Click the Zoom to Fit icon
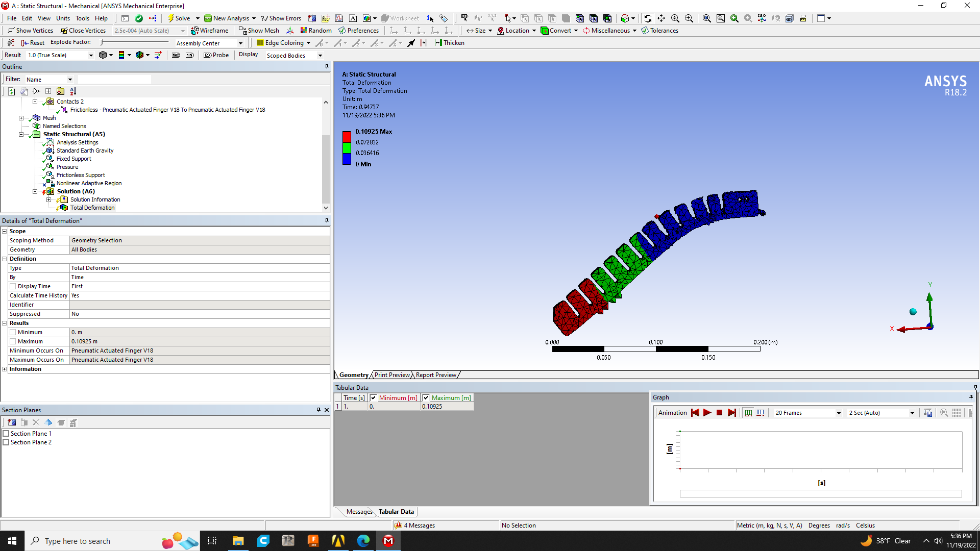The width and height of the screenshot is (980, 551). (x=706, y=18)
